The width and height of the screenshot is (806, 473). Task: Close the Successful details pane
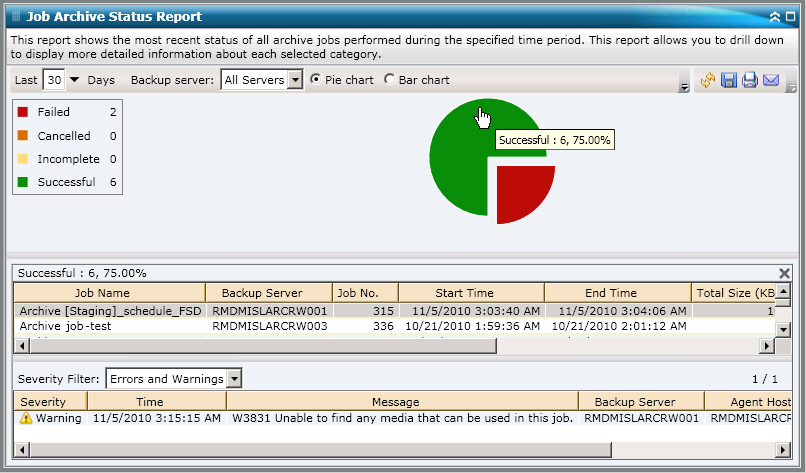tap(784, 273)
